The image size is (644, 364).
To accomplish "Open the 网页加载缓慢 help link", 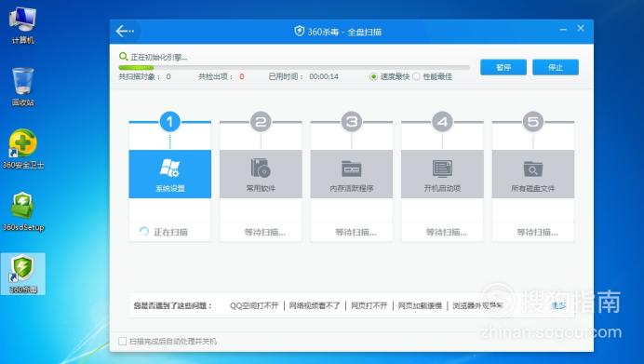I will coord(420,305).
